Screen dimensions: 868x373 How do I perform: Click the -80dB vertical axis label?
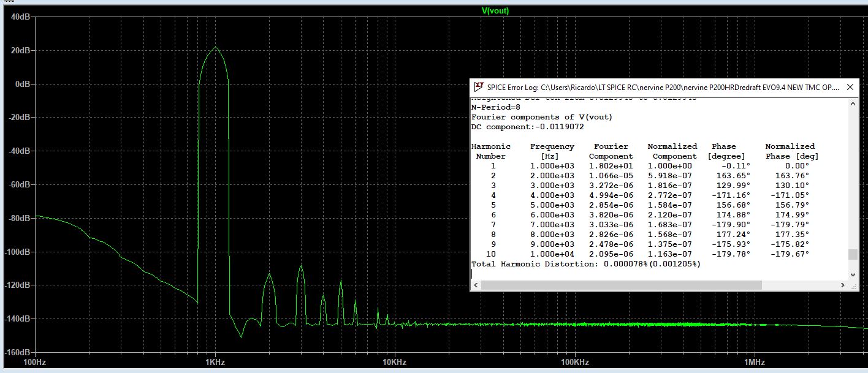21,219
